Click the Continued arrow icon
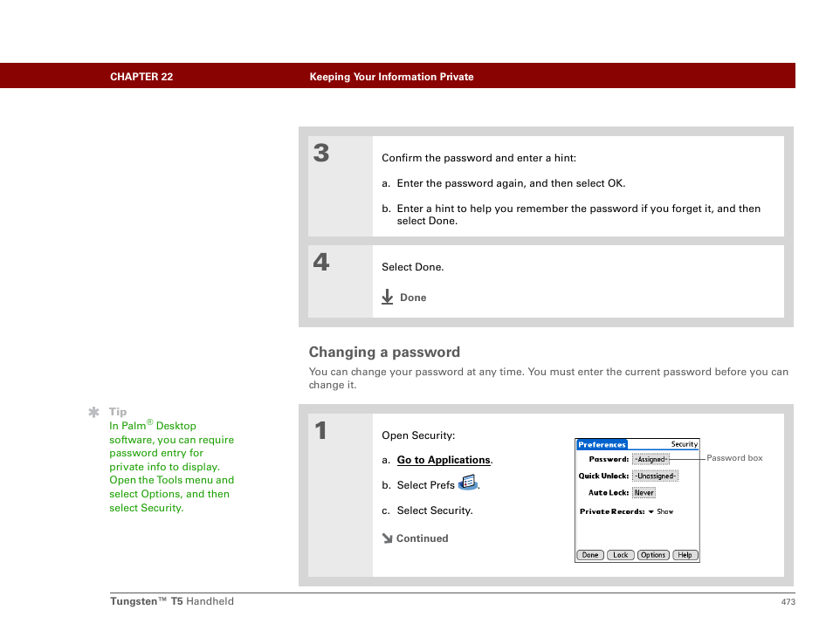 coord(388,538)
